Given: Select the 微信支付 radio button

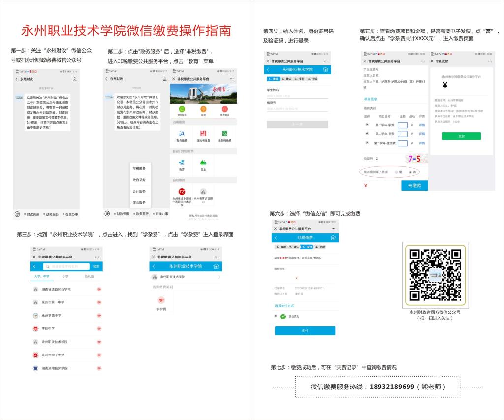Looking at the screenshot, I should click(x=276, y=316).
